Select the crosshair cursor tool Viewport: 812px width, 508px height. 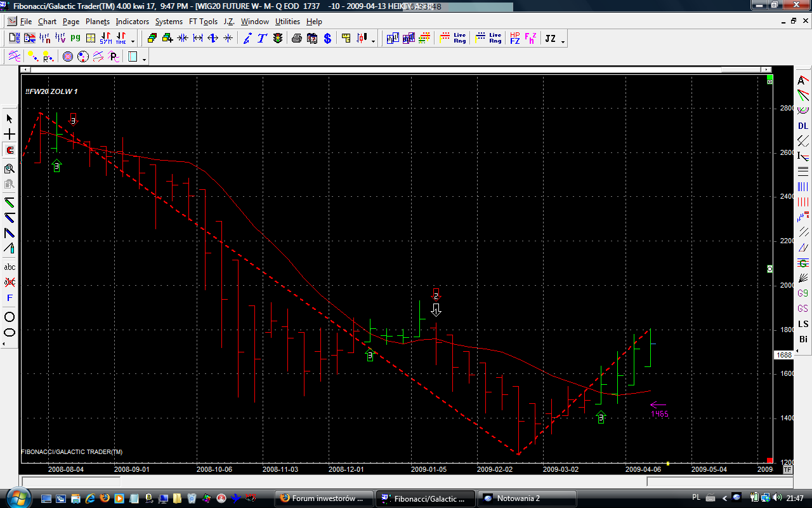point(10,135)
